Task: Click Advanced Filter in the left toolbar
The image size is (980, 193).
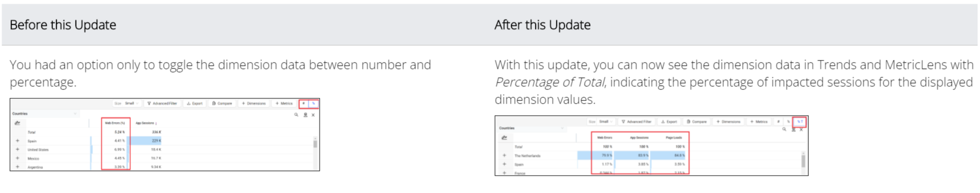Action: pos(162,104)
